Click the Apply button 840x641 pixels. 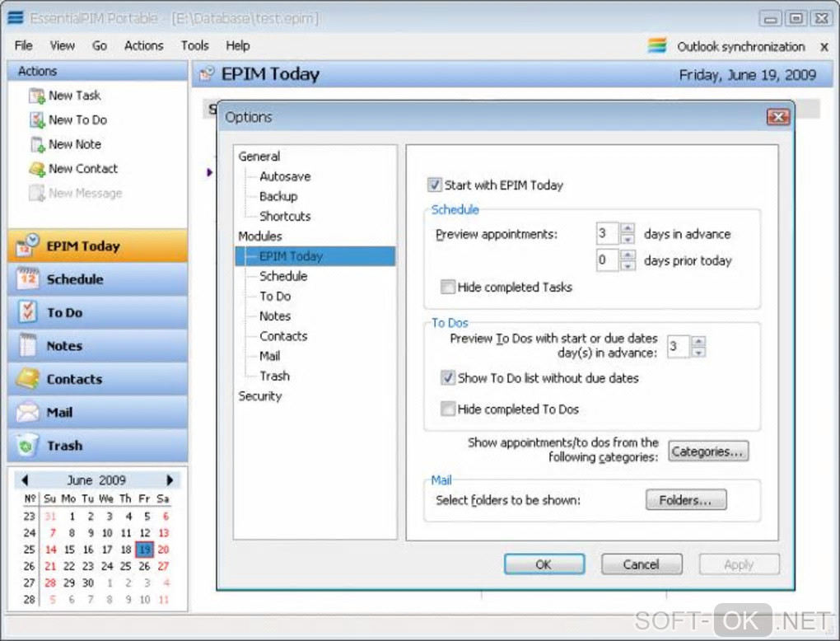point(739,564)
